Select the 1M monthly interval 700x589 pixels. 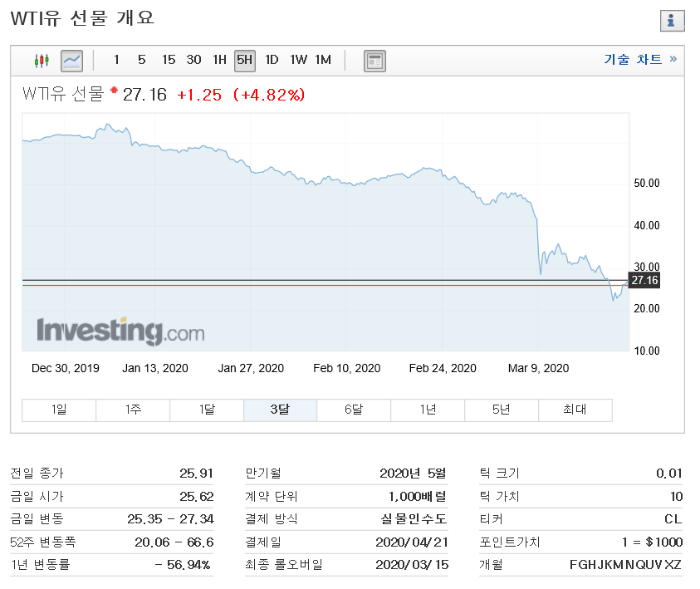[x=323, y=60]
